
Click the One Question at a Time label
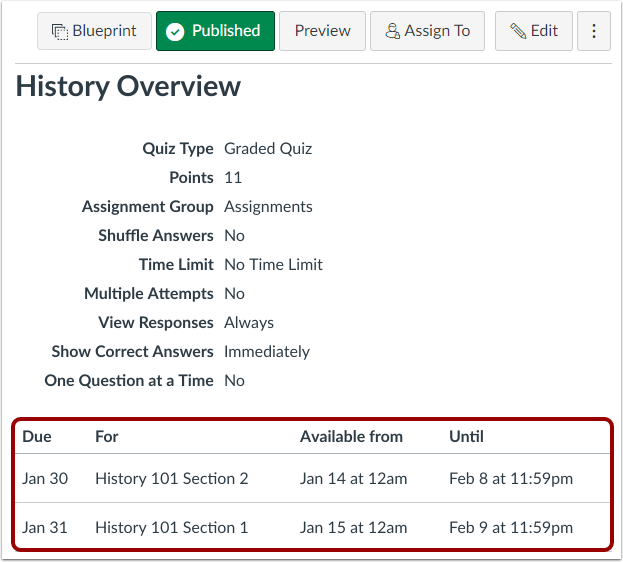point(129,381)
